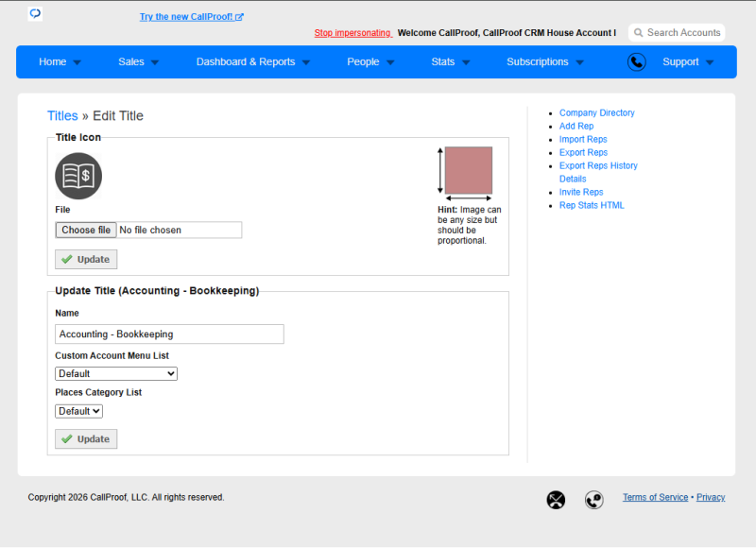Click the search magnifier icon
The image size is (756, 548).
[638, 33]
